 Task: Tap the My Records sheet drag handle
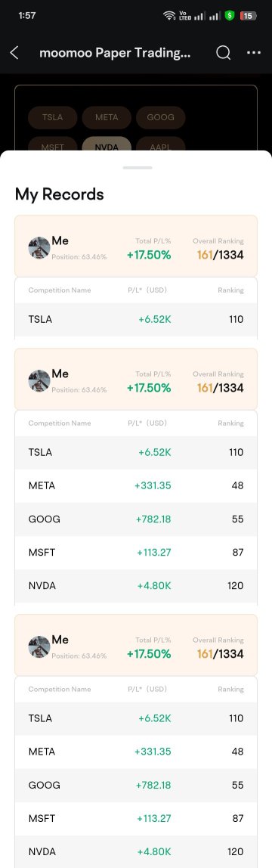[x=138, y=167]
